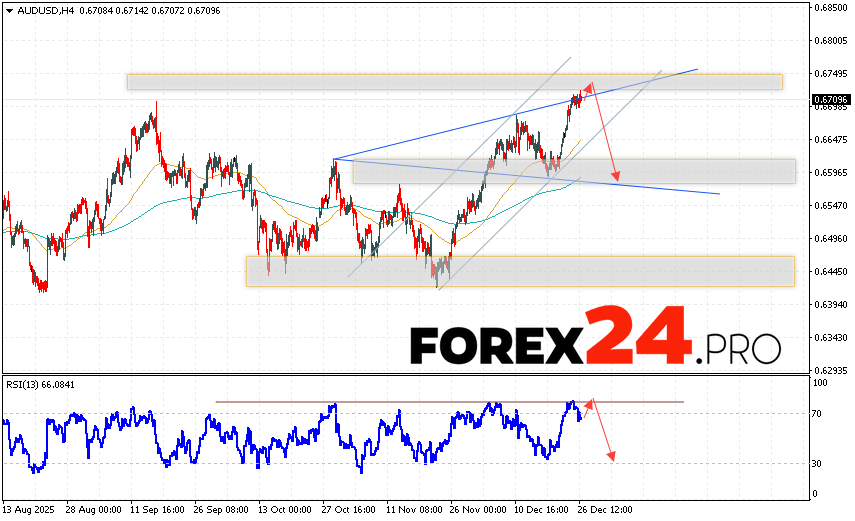Click the red up arrowhead at the price peak
The image size is (855, 521).
pos(589,87)
